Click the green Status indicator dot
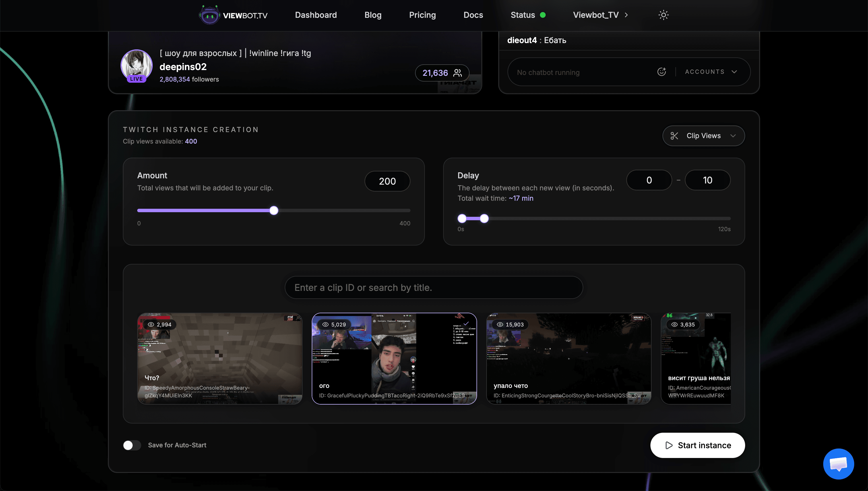 click(543, 15)
